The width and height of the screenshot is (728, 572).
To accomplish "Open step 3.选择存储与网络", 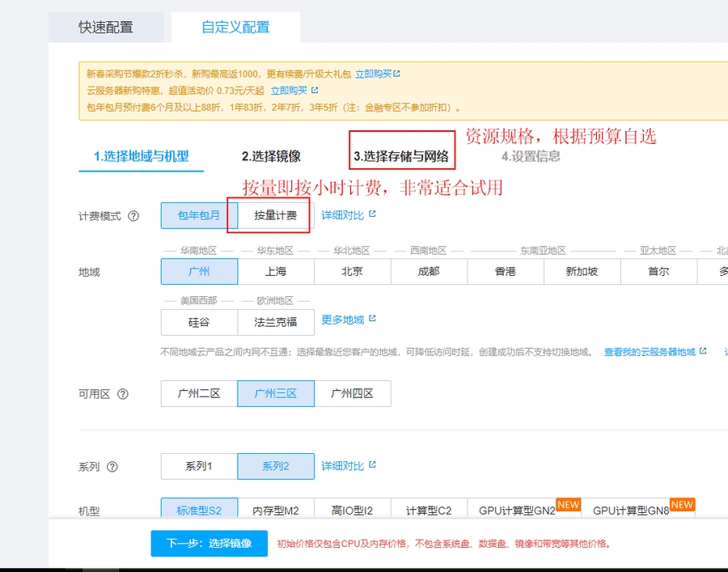I will coord(401,156).
